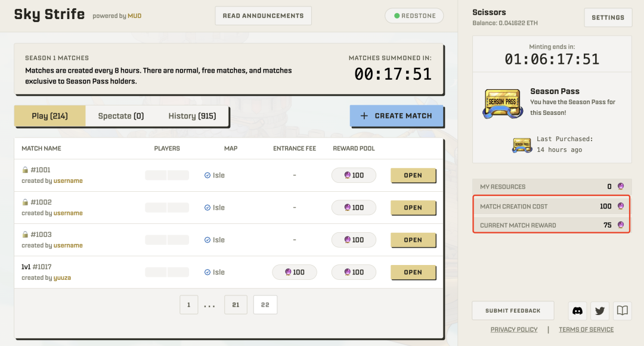Click verified checkmark next to Isle in #1017 row
This screenshot has width=644, height=346.
click(208, 272)
